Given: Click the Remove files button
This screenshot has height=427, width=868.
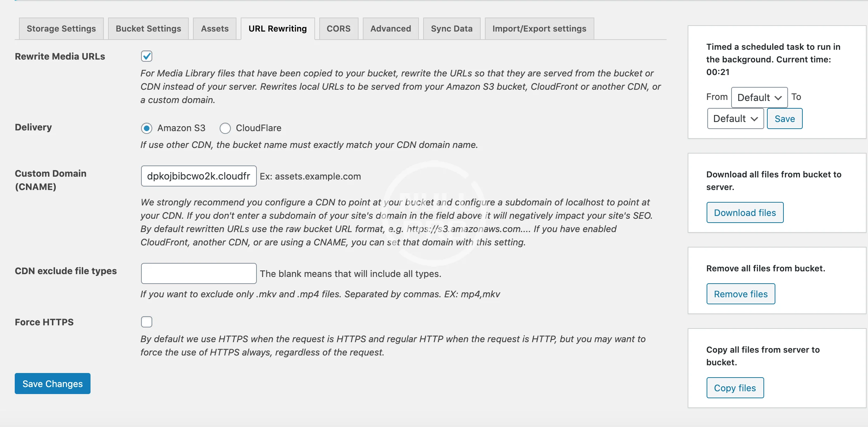Looking at the screenshot, I should [x=741, y=294].
